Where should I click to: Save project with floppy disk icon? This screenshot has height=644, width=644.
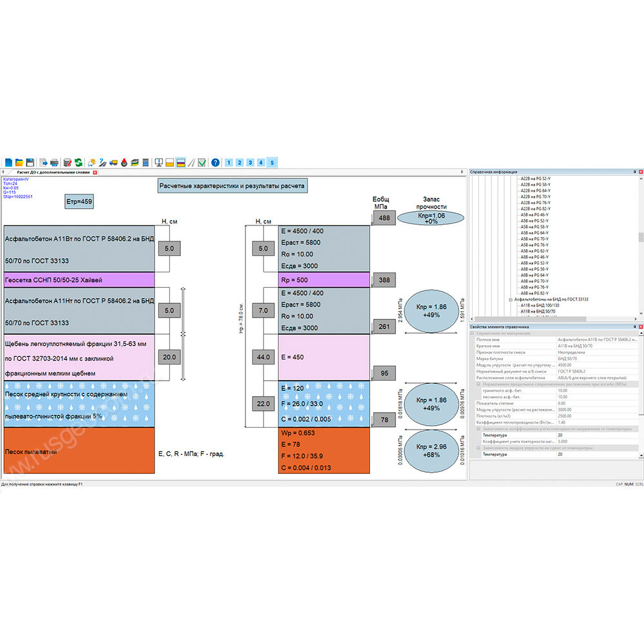[x=30, y=162]
